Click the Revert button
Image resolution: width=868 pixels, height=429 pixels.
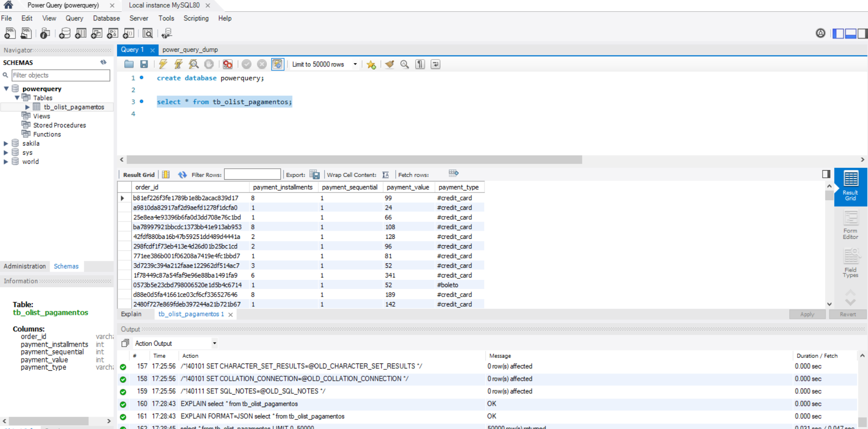[848, 314]
